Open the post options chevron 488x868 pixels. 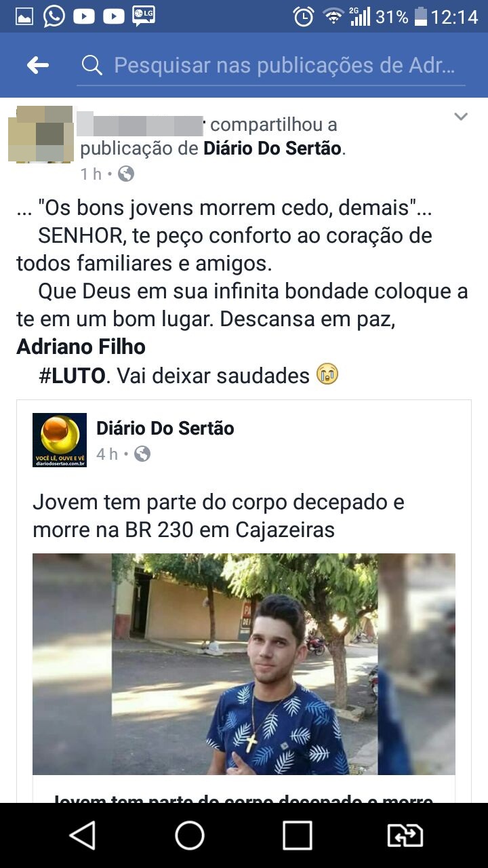pos(461,117)
